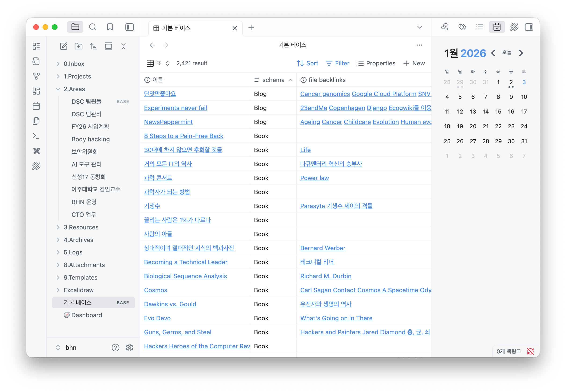Viewport: 566px width, 392px height.
Task: Open the bookmarks panel icon
Action: pos(110,27)
